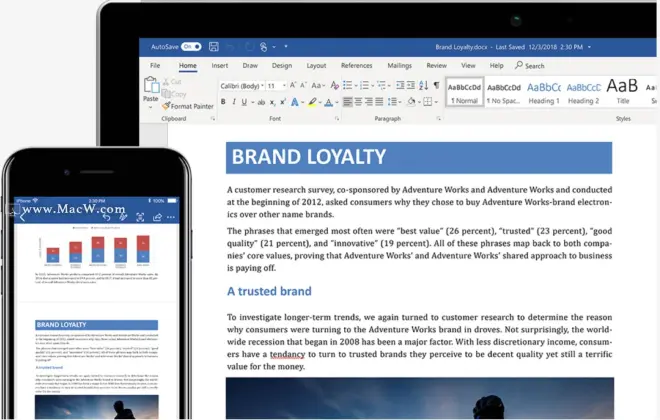Switch to the Design tab
The height and width of the screenshot is (420, 660).
click(282, 66)
